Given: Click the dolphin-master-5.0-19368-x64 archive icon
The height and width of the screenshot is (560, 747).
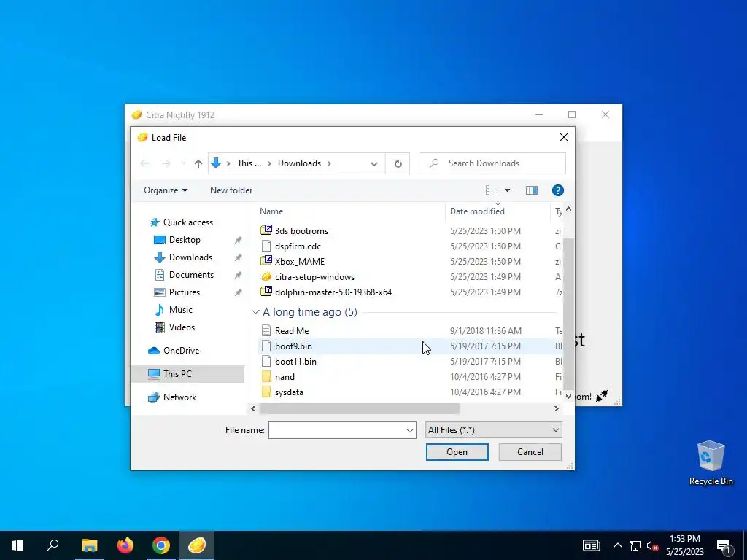Looking at the screenshot, I should pos(266,292).
